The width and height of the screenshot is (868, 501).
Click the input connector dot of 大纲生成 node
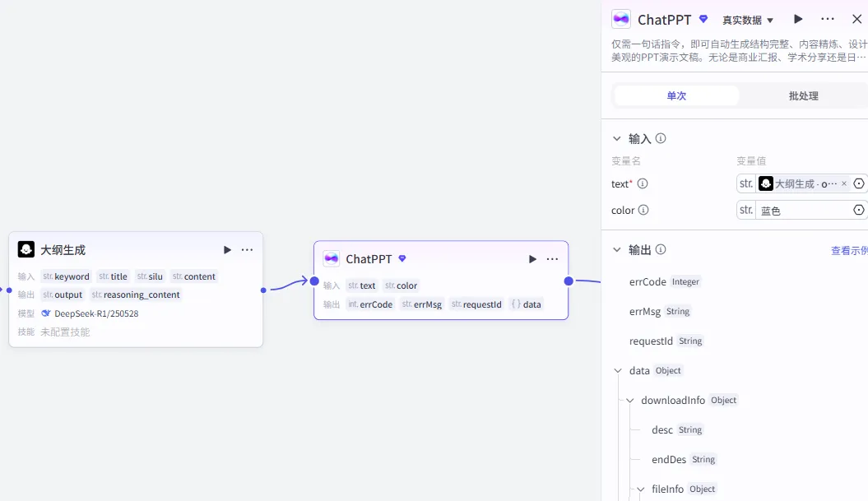coord(9,290)
